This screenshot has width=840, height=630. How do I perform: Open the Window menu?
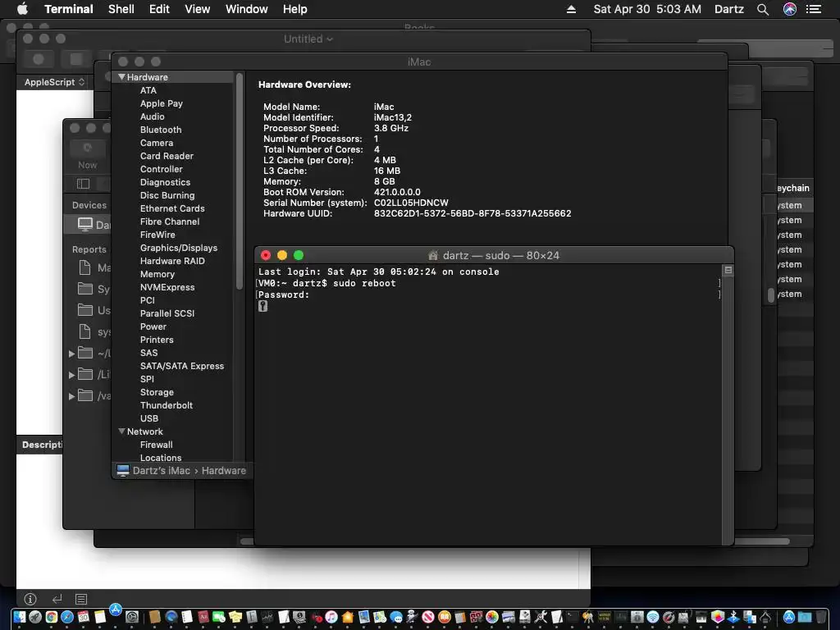point(246,9)
